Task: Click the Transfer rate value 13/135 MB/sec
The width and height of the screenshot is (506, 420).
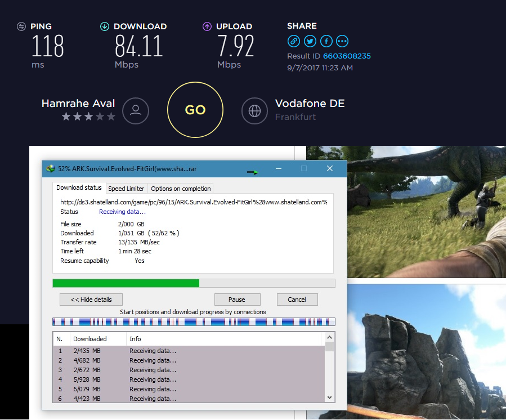Action: [x=139, y=242]
